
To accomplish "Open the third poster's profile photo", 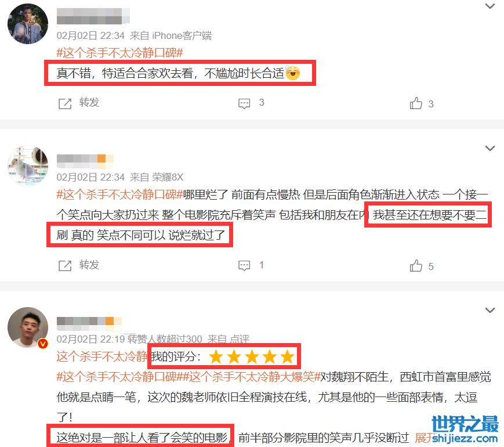I will tap(28, 327).
